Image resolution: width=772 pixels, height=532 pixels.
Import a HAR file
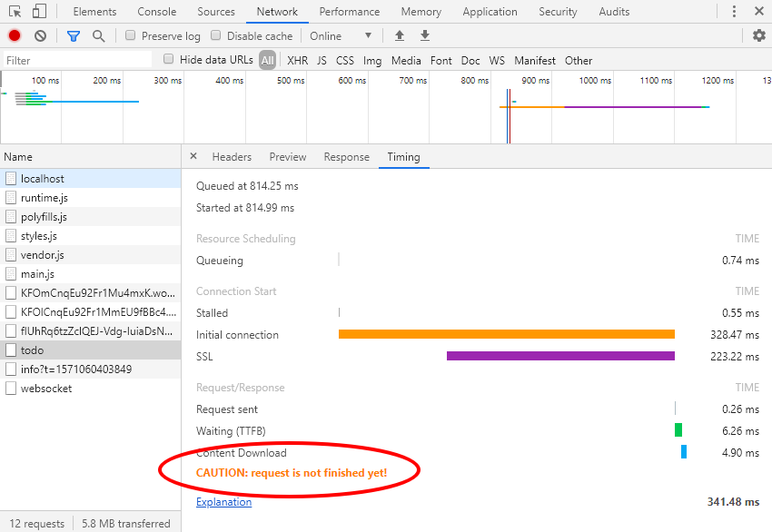(399, 34)
